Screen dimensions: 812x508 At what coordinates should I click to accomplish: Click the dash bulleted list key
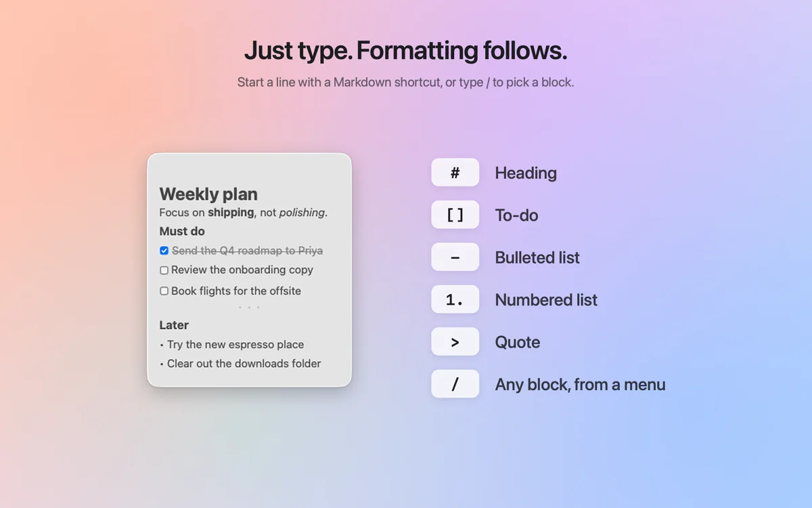tap(455, 257)
